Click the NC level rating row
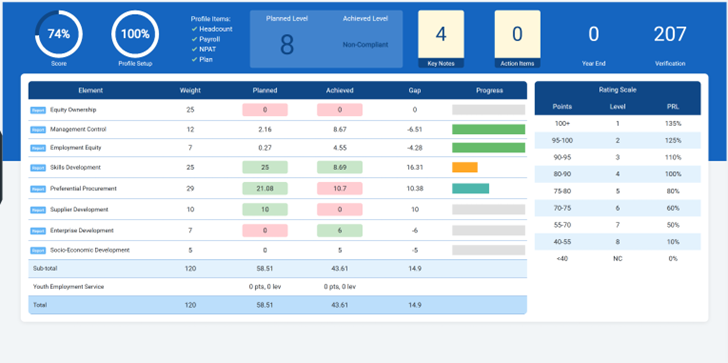The width and height of the screenshot is (728, 363). pyautogui.click(x=618, y=259)
